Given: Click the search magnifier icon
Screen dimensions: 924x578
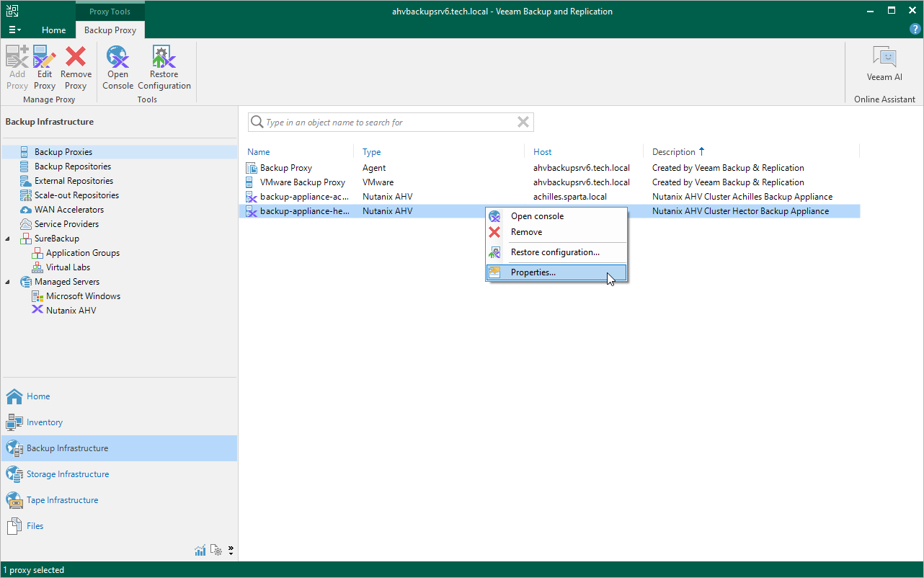Looking at the screenshot, I should (x=257, y=123).
